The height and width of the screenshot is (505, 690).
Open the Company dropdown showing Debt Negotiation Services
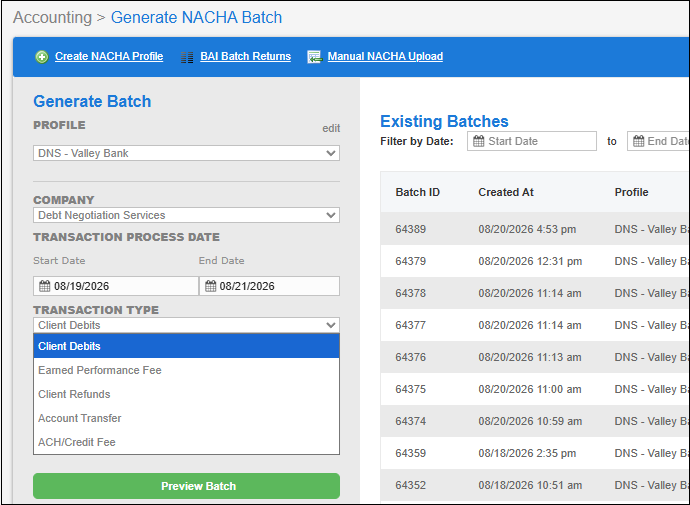tap(186, 215)
